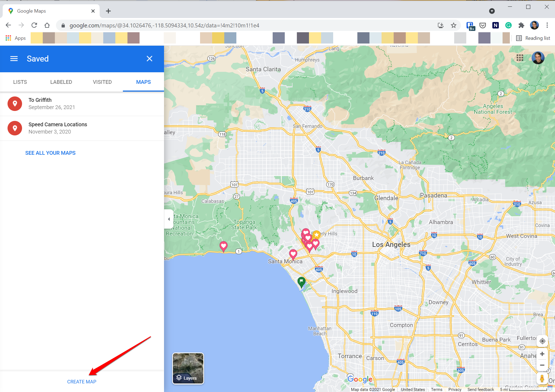The height and width of the screenshot is (392, 555).
Task: Click the hamburger menu icon in sidebar
Action: coord(14,59)
